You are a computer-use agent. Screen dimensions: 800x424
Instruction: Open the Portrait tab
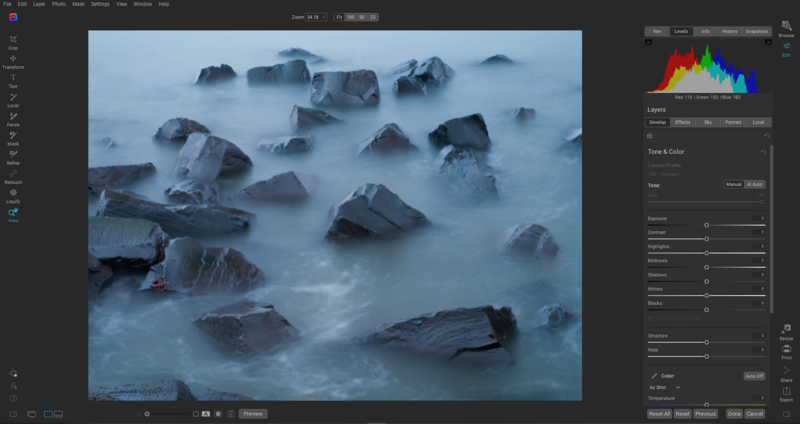pos(733,122)
